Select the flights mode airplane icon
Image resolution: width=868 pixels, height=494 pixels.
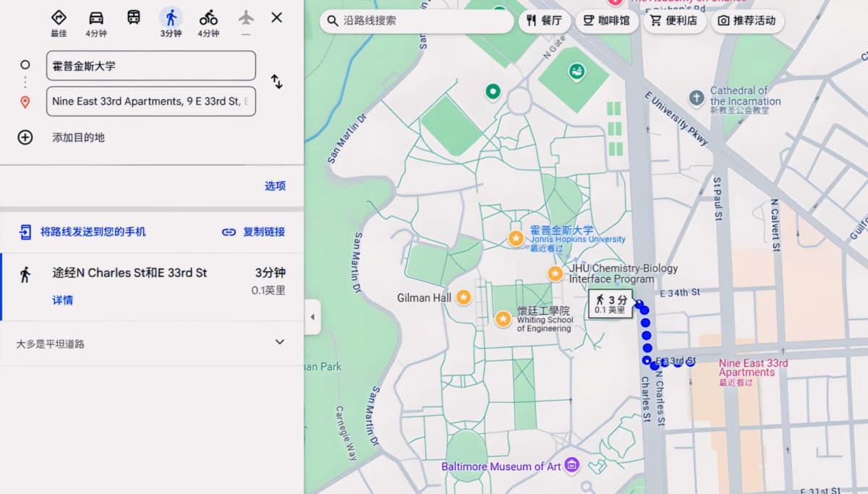[x=246, y=17]
